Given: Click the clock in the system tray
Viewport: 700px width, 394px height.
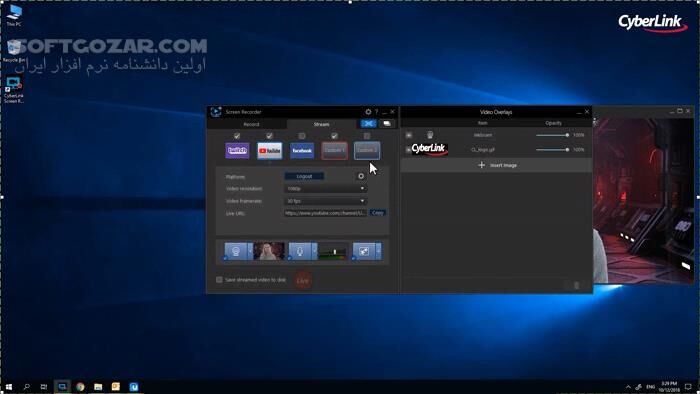Looking at the screenshot, I should click(670, 387).
